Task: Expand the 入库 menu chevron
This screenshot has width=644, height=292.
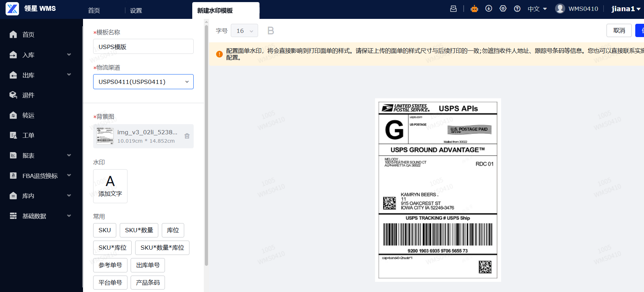Action: coord(69,55)
